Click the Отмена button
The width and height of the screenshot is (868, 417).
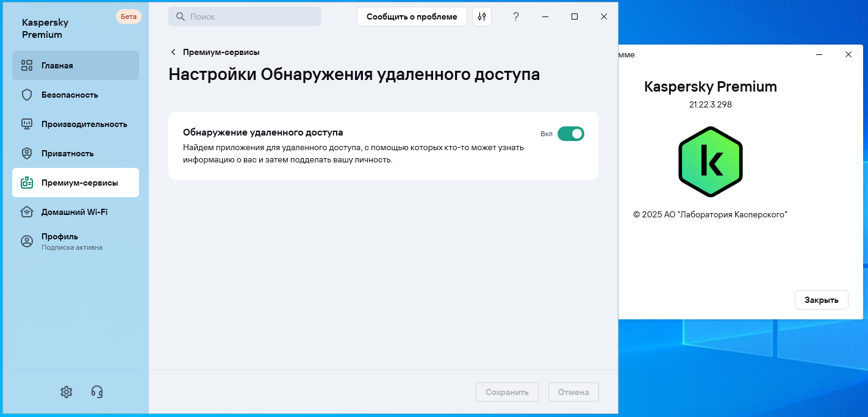point(573,392)
